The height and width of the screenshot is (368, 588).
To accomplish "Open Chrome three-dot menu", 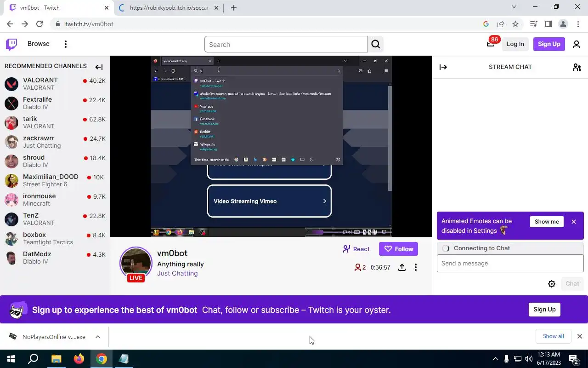I will click(x=577, y=24).
